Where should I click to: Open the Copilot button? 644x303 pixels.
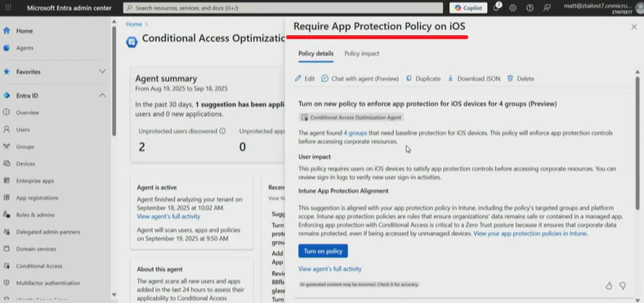point(468,8)
